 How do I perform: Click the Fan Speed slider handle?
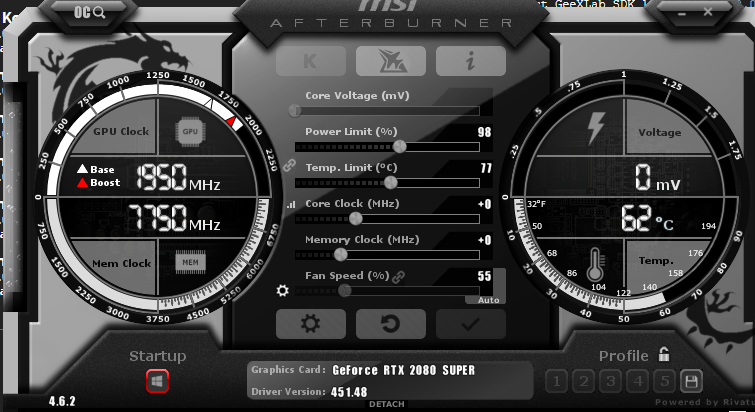coord(344,291)
